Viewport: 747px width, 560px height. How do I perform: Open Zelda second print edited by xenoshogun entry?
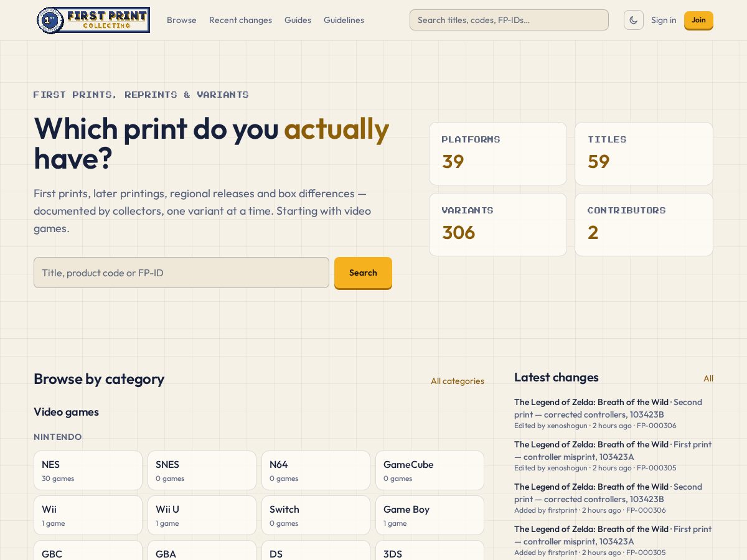[613, 414]
